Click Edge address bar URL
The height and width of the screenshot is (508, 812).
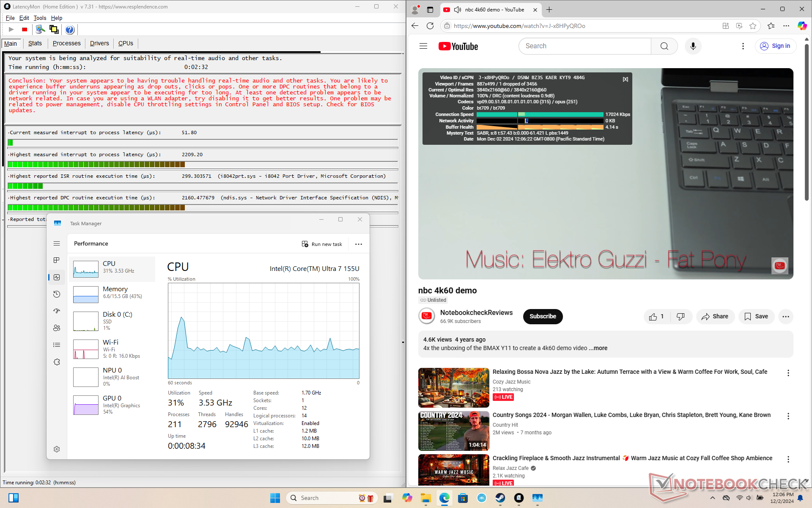519,26
